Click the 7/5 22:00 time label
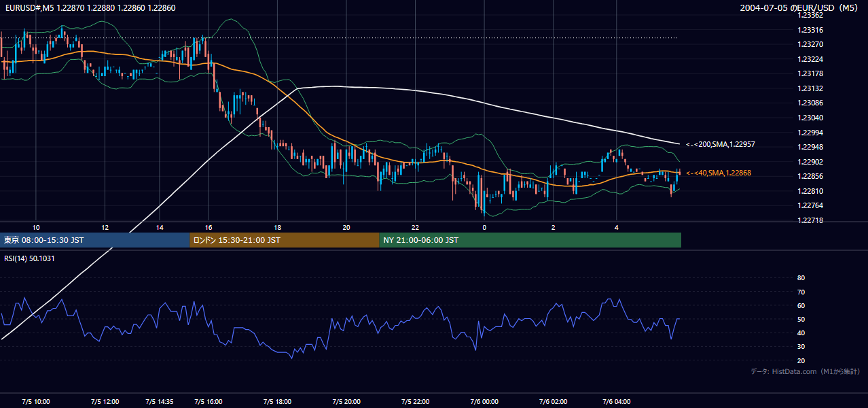 (x=415, y=401)
